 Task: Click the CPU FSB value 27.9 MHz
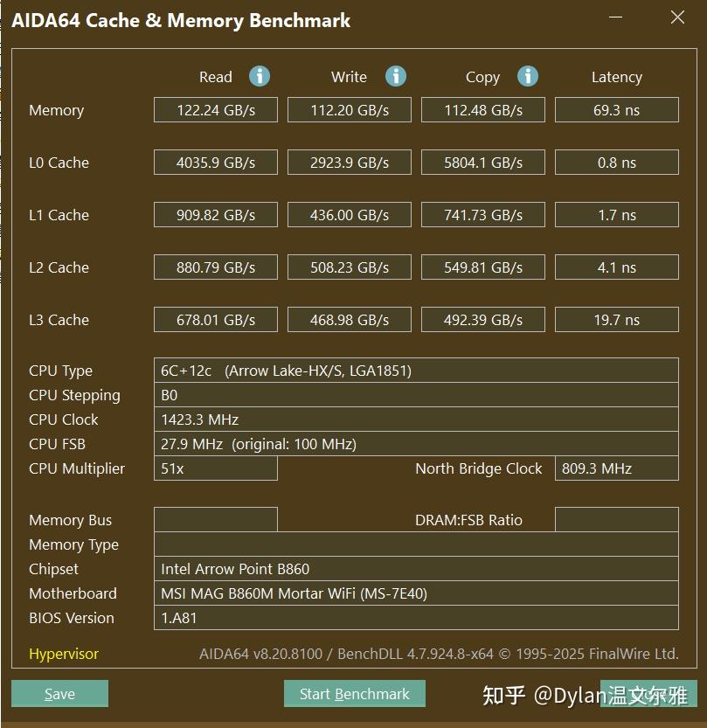pyautogui.click(x=416, y=444)
